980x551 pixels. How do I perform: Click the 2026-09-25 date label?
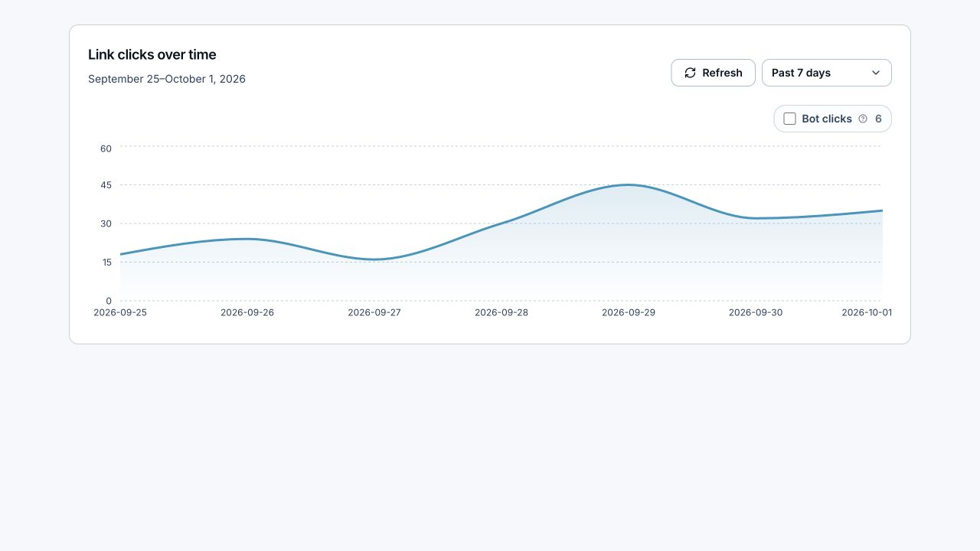pos(120,312)
